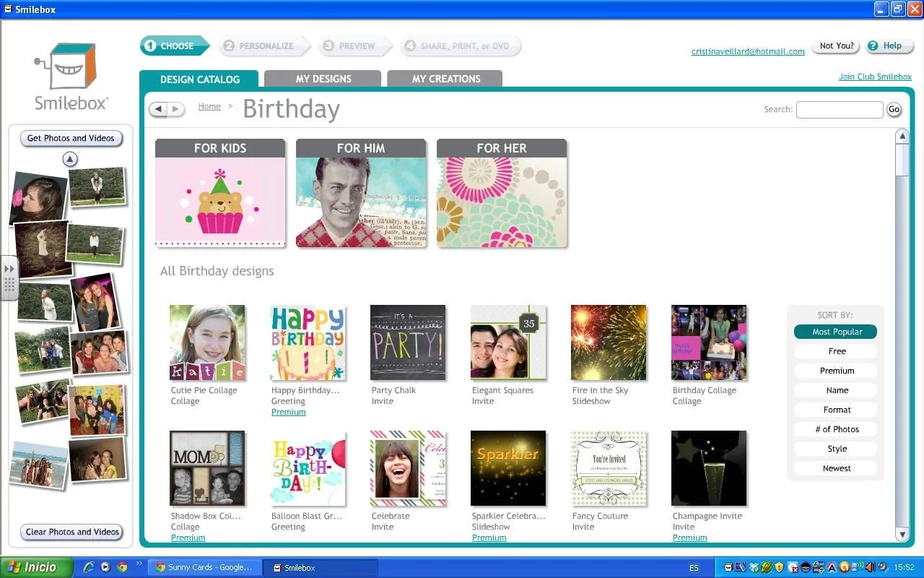Click inside the Search input field
This screenshot has width=924, height=578.
click(840, 109)
